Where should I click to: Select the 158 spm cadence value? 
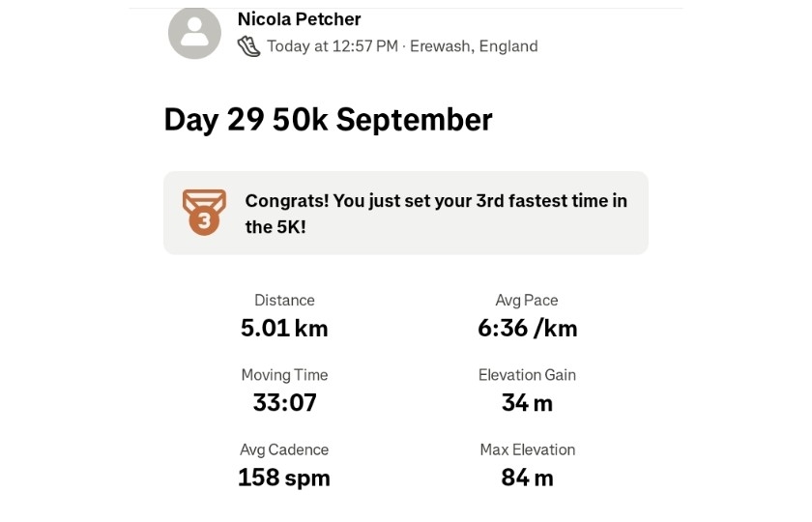click(284, 478)
